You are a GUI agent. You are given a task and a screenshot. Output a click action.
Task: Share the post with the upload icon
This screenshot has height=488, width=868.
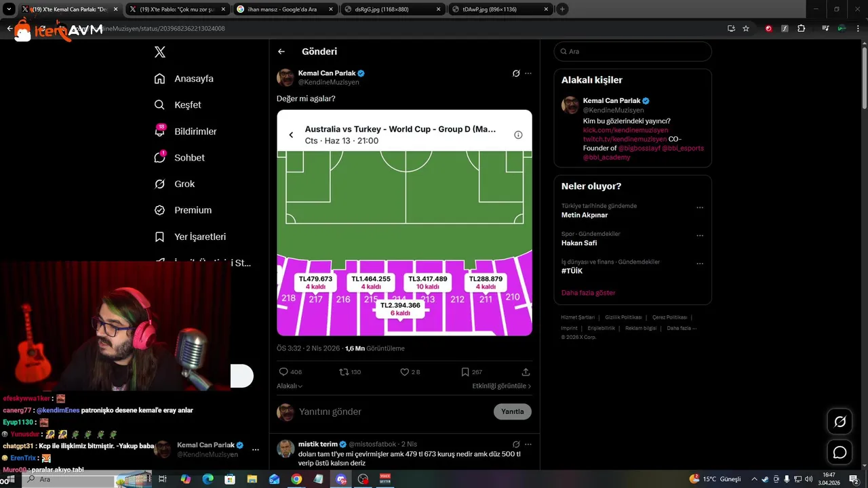point(526,372)
